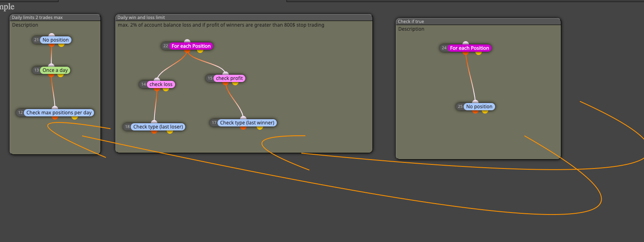The width and height of the screenshot is (644, 242).
Task: Click the number 14 badge
Action: 144,84
